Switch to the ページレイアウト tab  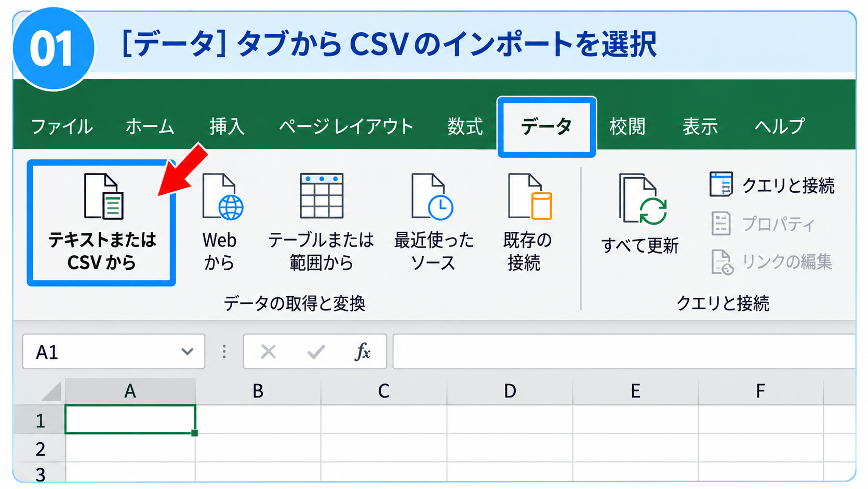pos(346,126)
